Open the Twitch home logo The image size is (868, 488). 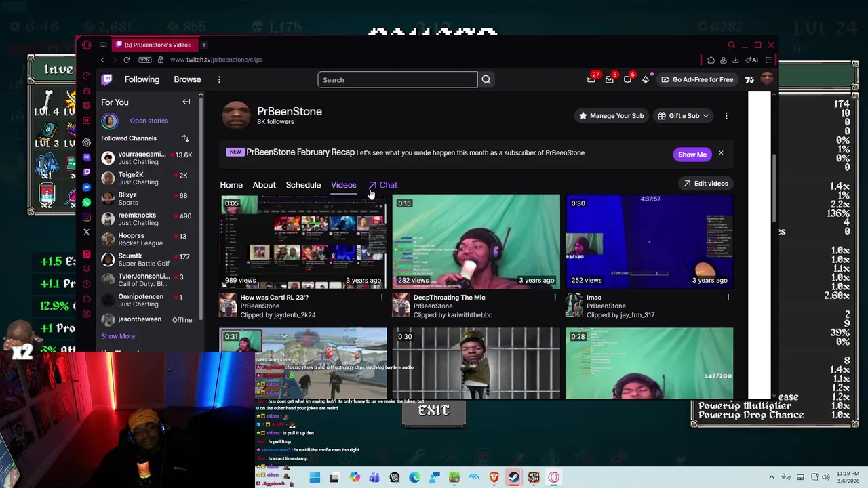pyautogui.click(x=107, y=79)
